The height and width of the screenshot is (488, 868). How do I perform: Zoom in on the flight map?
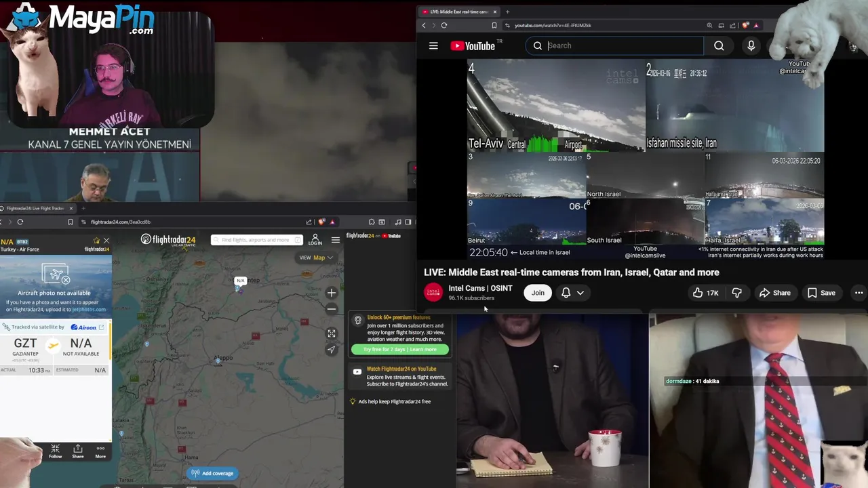point(331,293)
